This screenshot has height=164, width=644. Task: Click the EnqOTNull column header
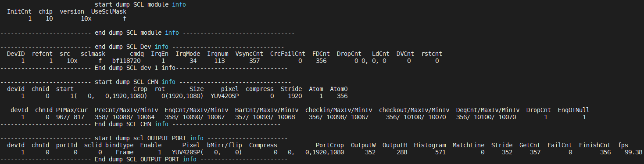pos(574,110)
